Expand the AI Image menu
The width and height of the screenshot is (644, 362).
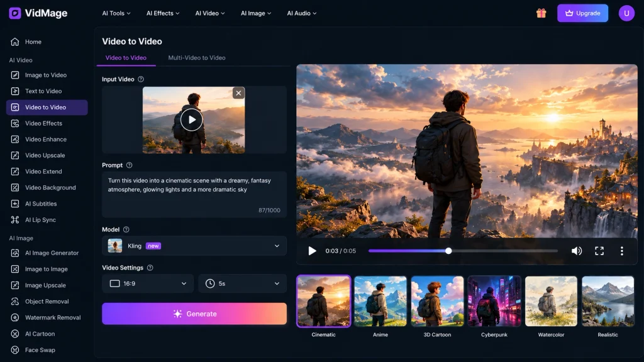(x=256, y=13)
